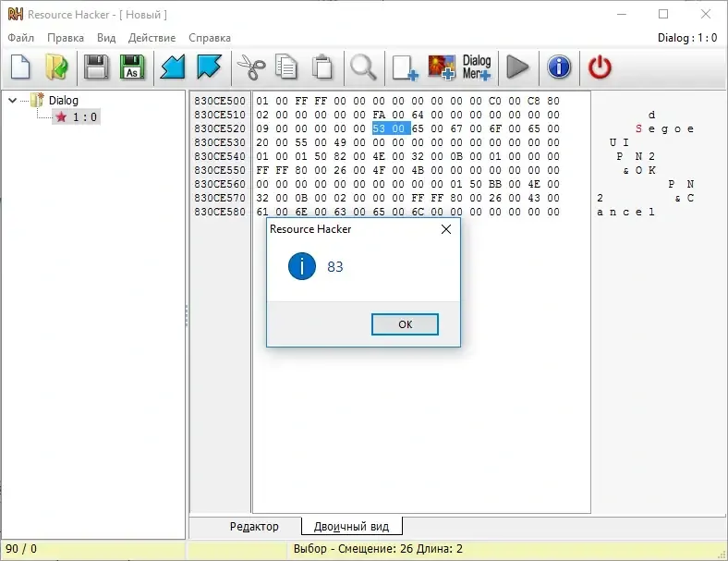This screenshot has height=561, width=728.
Task: Click the Save As green floppy icon
Action: click(x=132, y=67)
